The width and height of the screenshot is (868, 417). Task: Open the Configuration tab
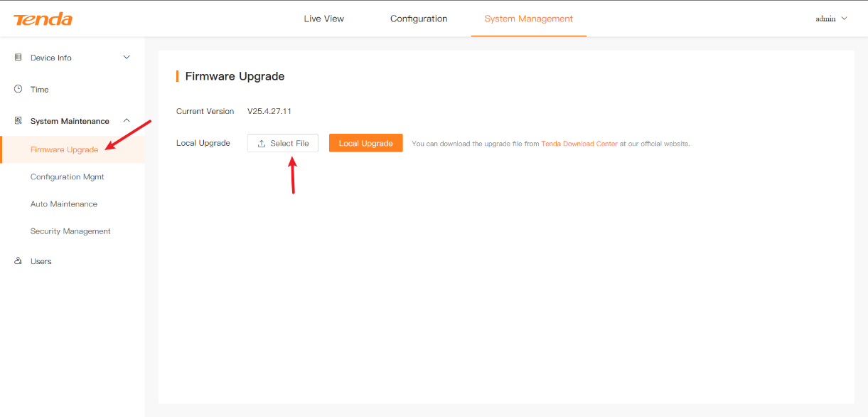tap(419, 19)
